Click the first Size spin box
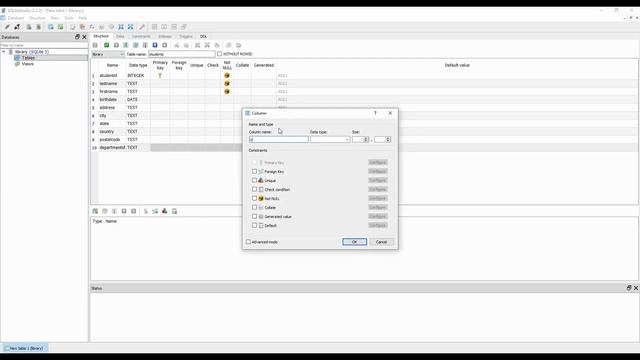Image resolution: width=640 pixels, height=360 pixels. 360,140
